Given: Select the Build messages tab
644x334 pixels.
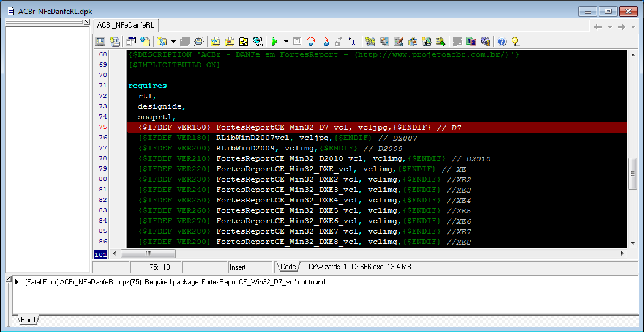Looking at the screenshot, I should pos(28,320).
